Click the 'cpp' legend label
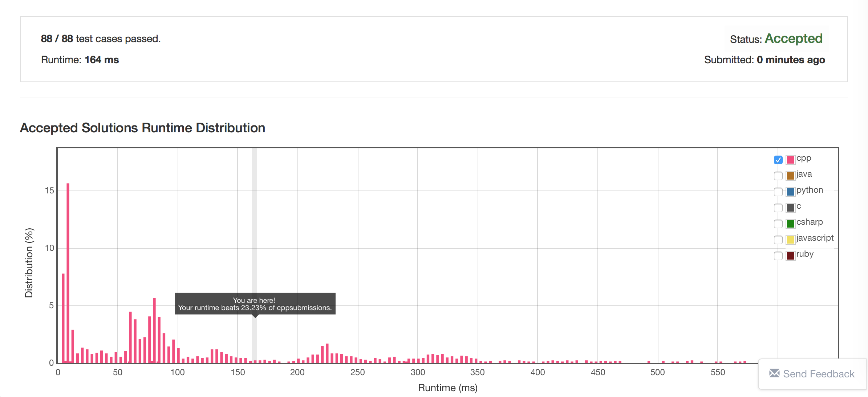 coord(804,159)
